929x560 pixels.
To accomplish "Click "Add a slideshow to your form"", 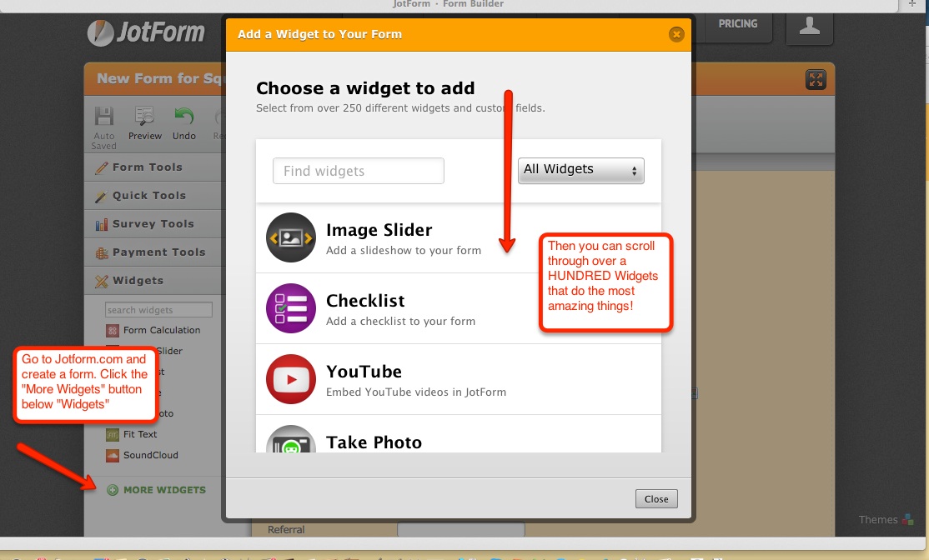I will point(404,250).
